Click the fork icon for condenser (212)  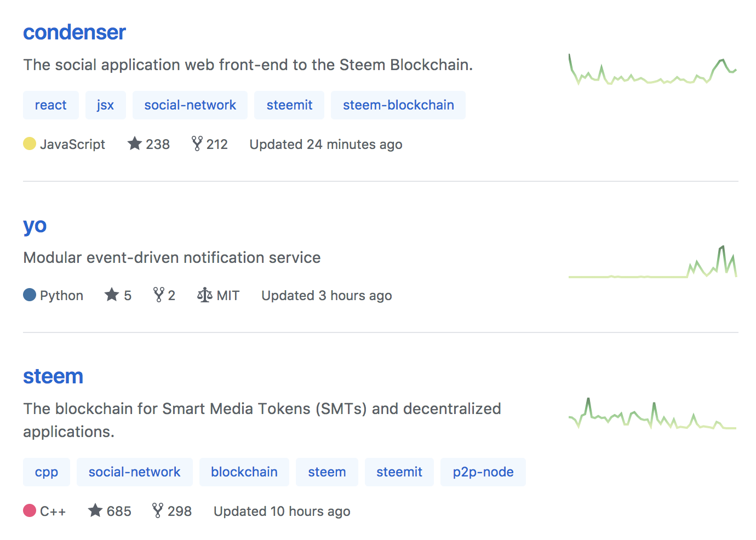197,143
